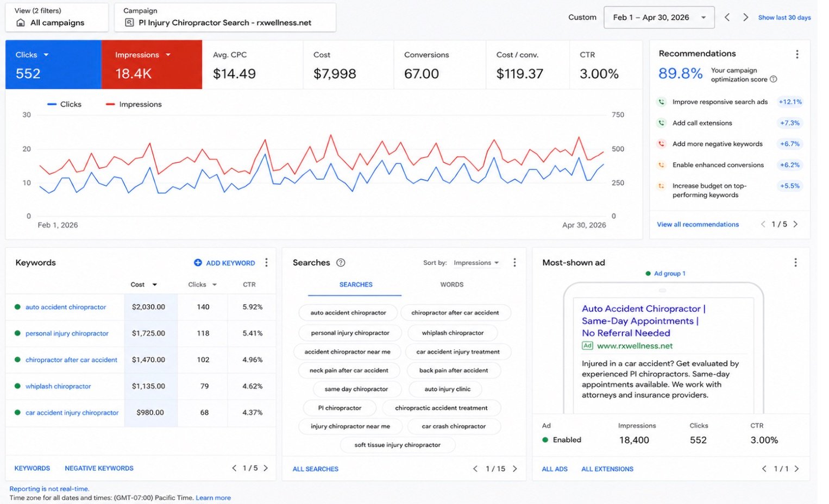
Task: Click the optimization score info icon
Action: tap(774, 79)
